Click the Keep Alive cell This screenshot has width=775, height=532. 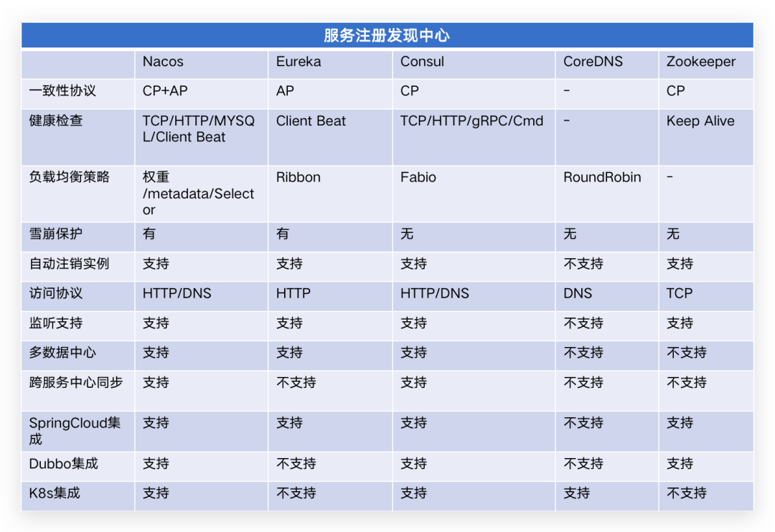coord(700,121)
